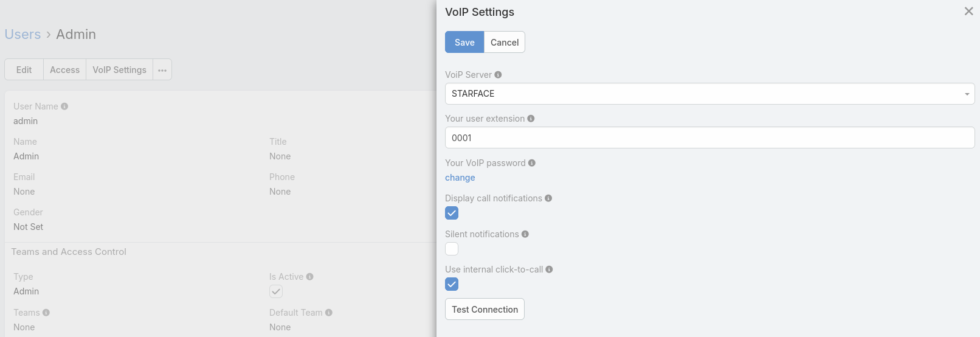Enable Silent notifications checkbox
This screenshot has height=337, width=980.
click(x=452, y=249)
